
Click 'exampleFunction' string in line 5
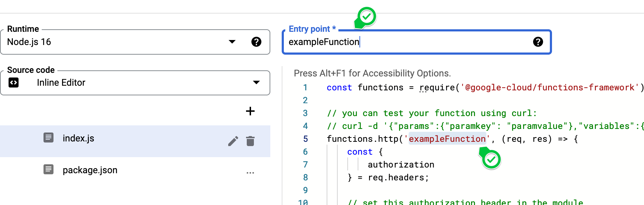coord(447,139)
